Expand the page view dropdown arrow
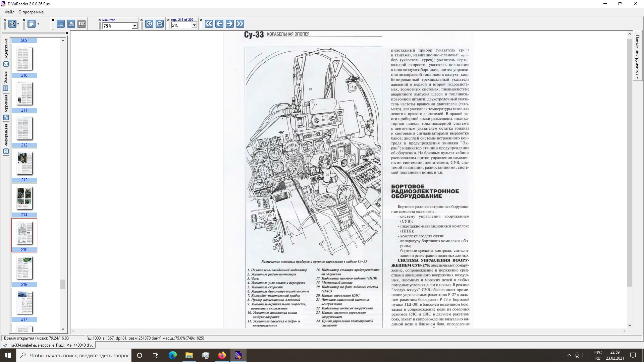644x362 pixels. click(x=38, y=24)
